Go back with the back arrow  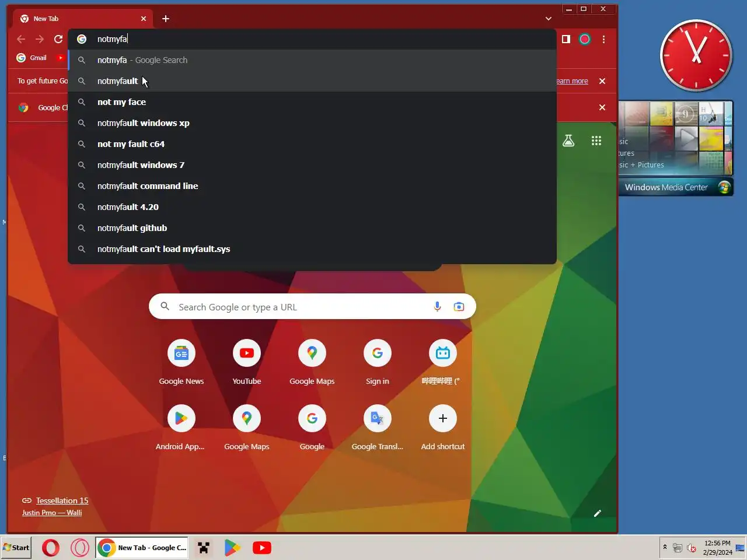pos(21,39)
